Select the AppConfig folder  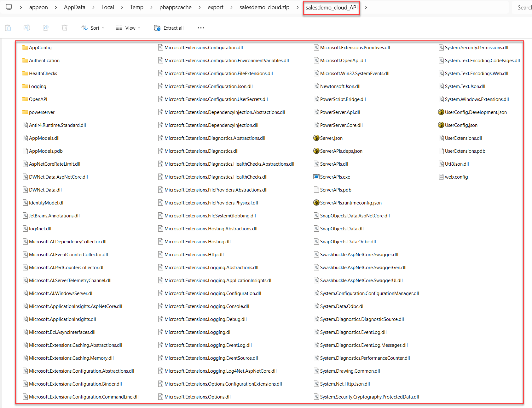click(x=40, y=48)
